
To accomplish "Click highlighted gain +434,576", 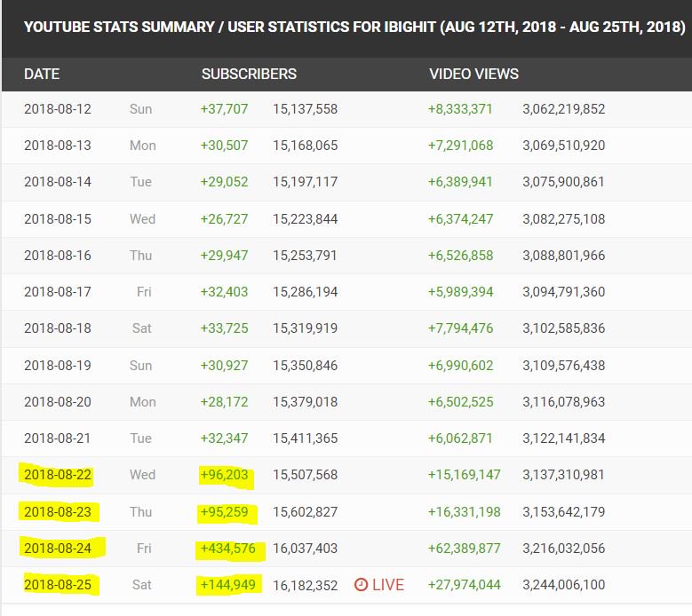I will click(x=227, y=549).
